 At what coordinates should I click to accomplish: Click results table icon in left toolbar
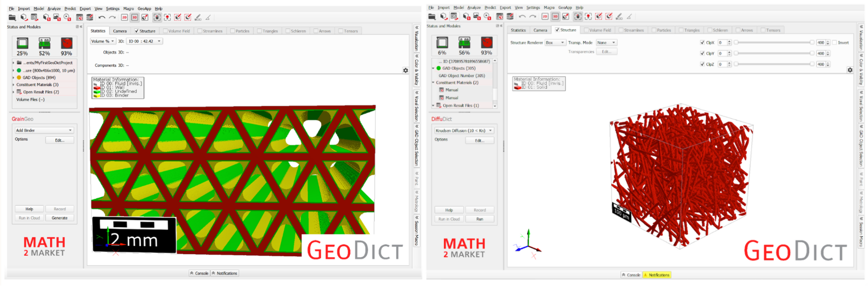coord(79,17)
